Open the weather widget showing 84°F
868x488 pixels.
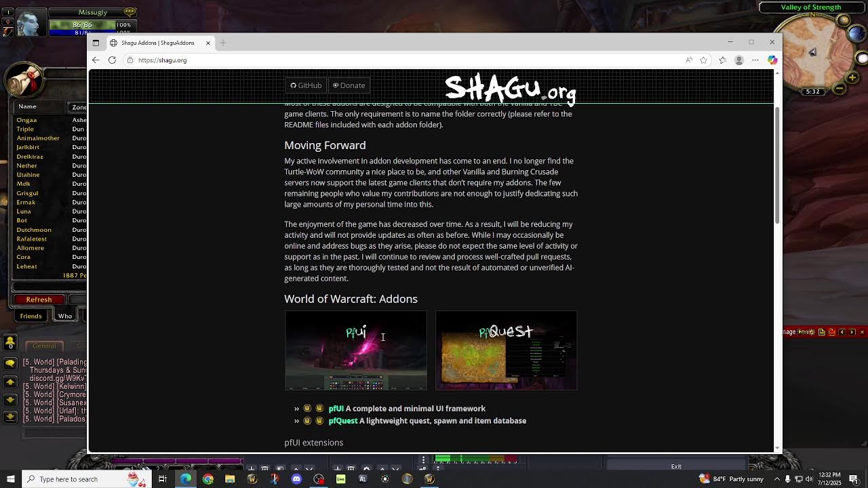coord(732,479)
